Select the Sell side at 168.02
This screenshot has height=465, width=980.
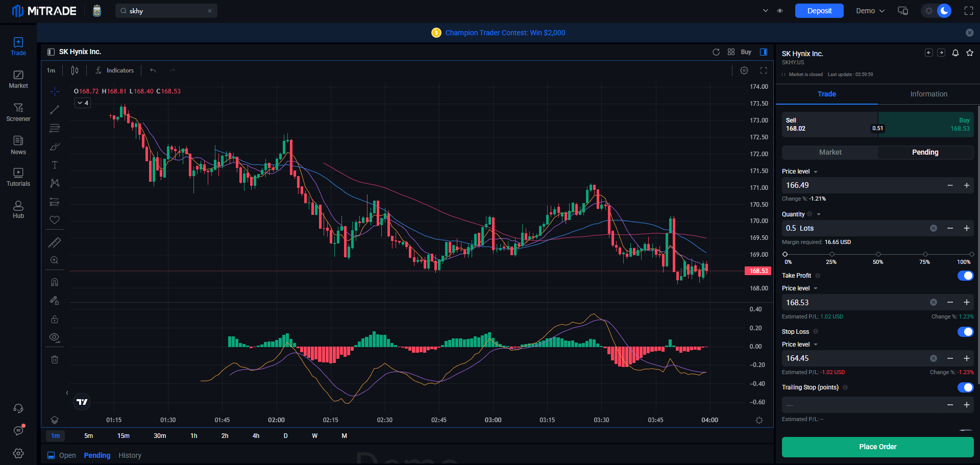[x=830, y=125]
